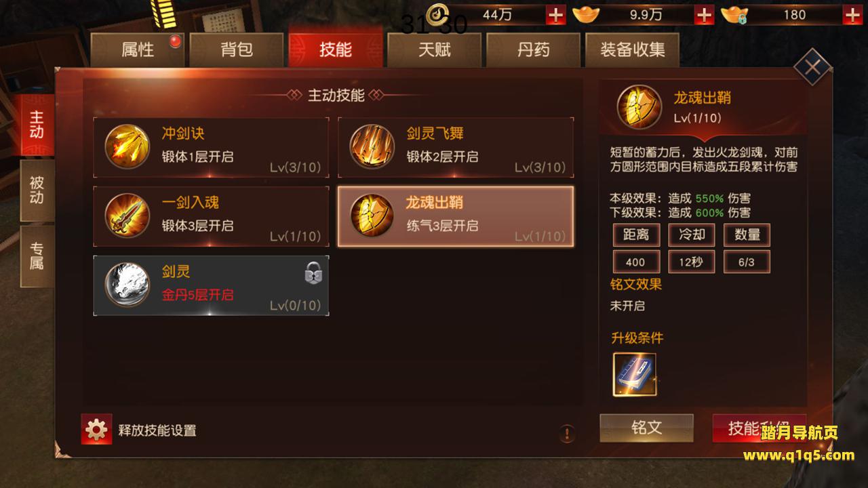
Task: Open the 装备收集 tab
Action: 633,49
